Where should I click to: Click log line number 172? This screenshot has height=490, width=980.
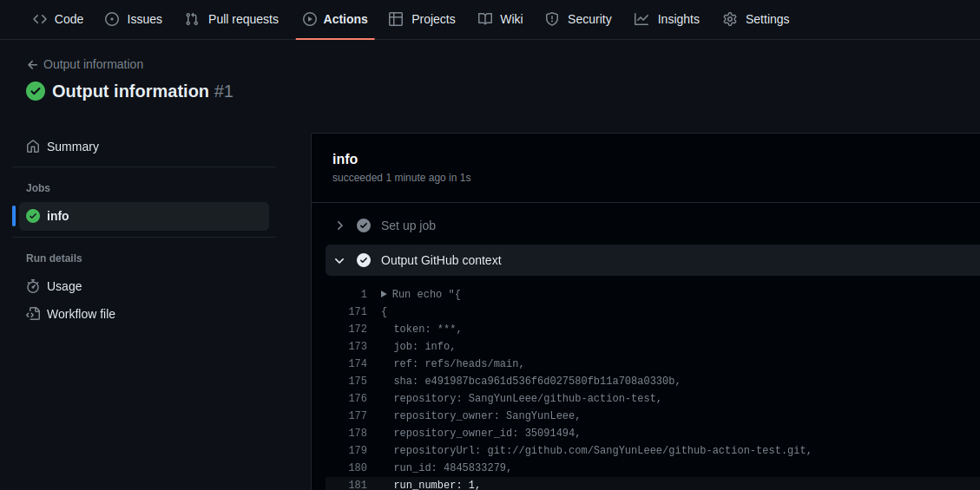(358, 329)
